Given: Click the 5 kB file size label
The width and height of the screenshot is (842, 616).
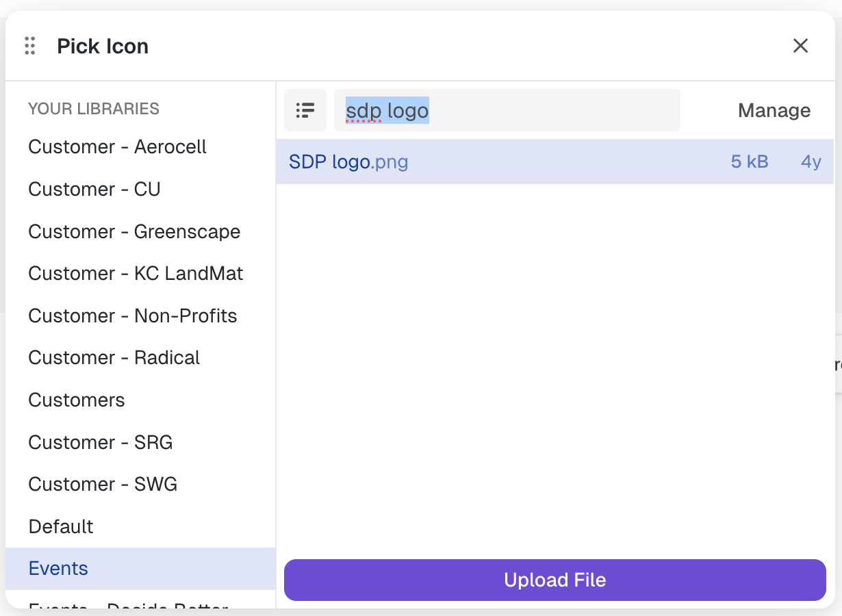Looking at the screenshot, I should (750, 162).
